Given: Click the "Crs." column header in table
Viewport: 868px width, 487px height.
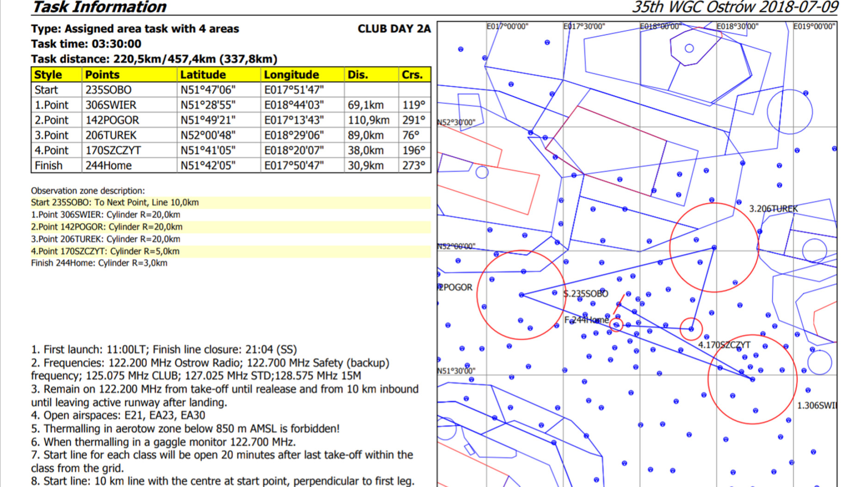Looking at the screenshot, I should (x=412, y=75).
